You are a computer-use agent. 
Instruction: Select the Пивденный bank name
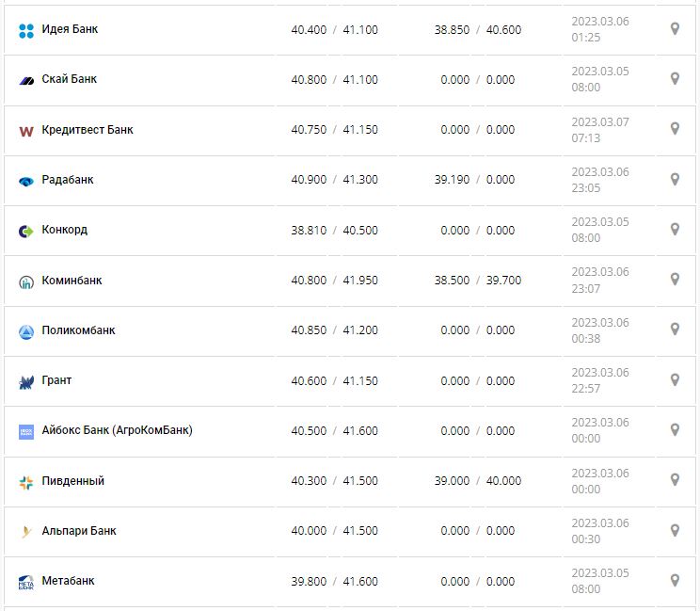coord(73,481)
